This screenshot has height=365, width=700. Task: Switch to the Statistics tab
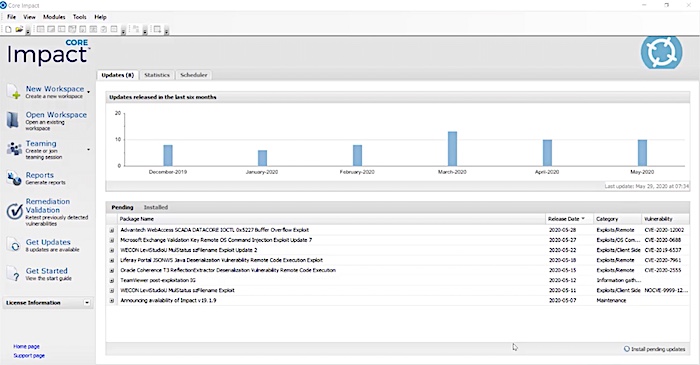pyautogui.click(x=157, y=75)
